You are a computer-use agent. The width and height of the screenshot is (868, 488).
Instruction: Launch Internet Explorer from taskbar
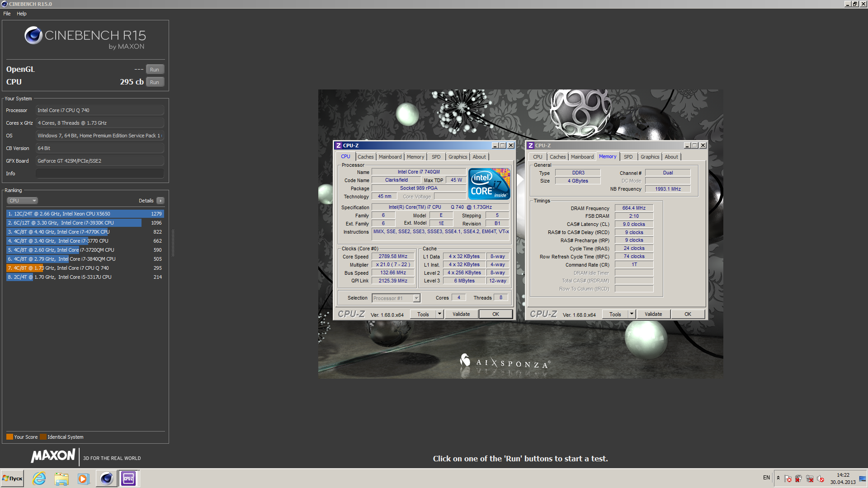point(39,479)
